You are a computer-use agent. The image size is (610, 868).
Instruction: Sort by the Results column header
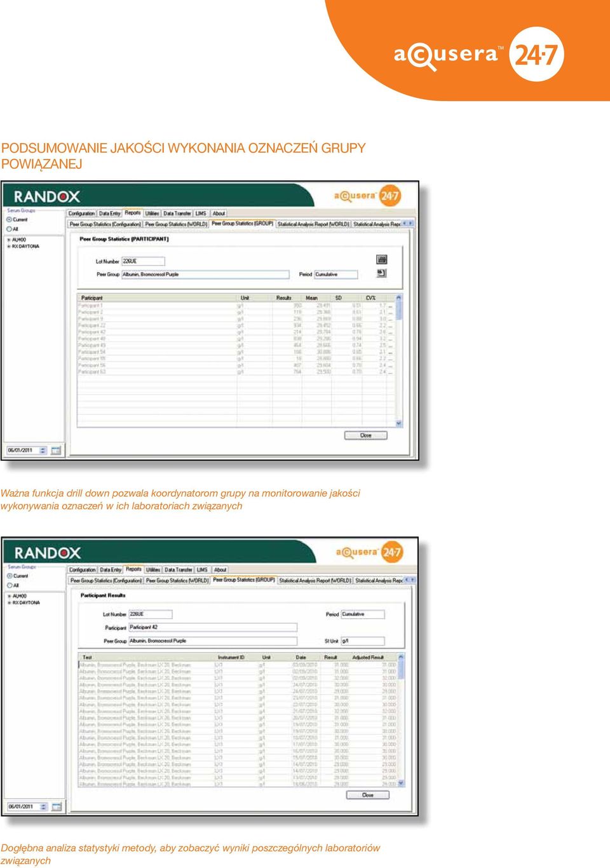point(284,297)
